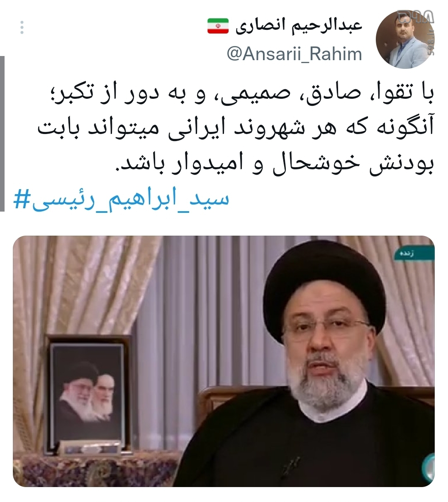Click the watermark on the avatar's top edge
Screen dimensions: 448x502
pos(415,17)
